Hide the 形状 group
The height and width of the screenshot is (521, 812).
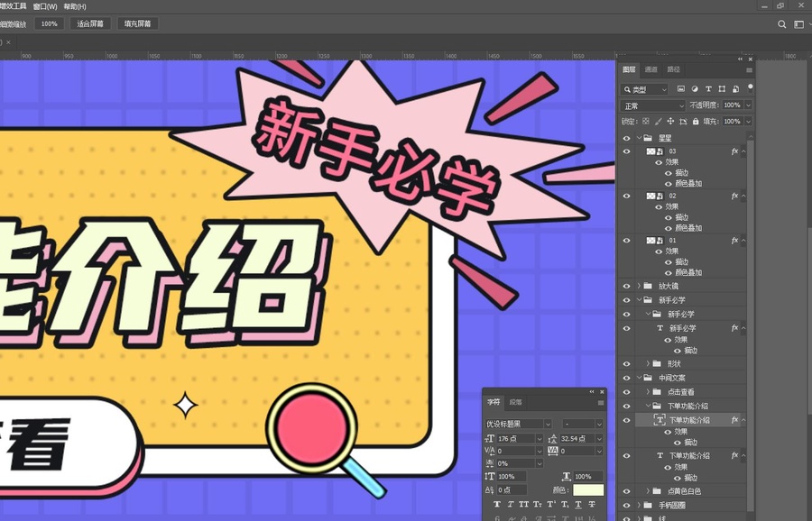tap(627, 364)
